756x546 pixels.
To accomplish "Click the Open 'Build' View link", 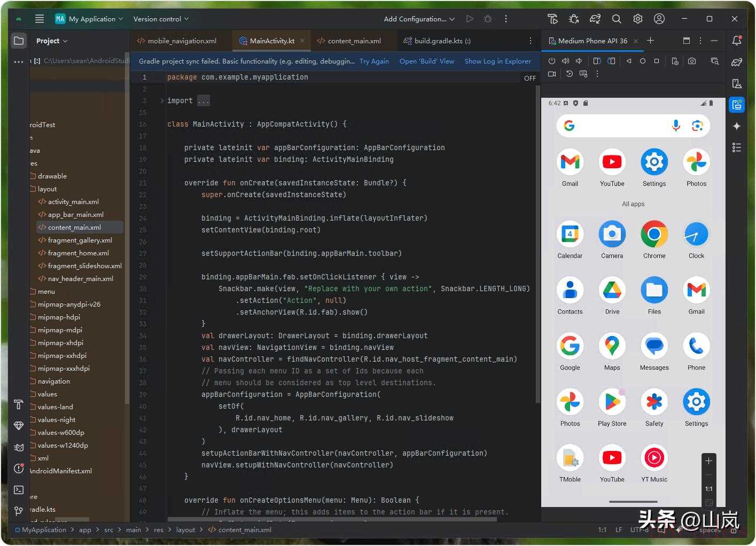I will click(x=427, y=61).
